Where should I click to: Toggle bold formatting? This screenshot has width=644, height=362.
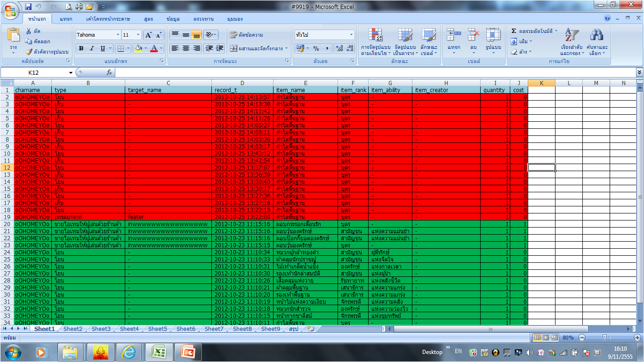pos(81,48)
